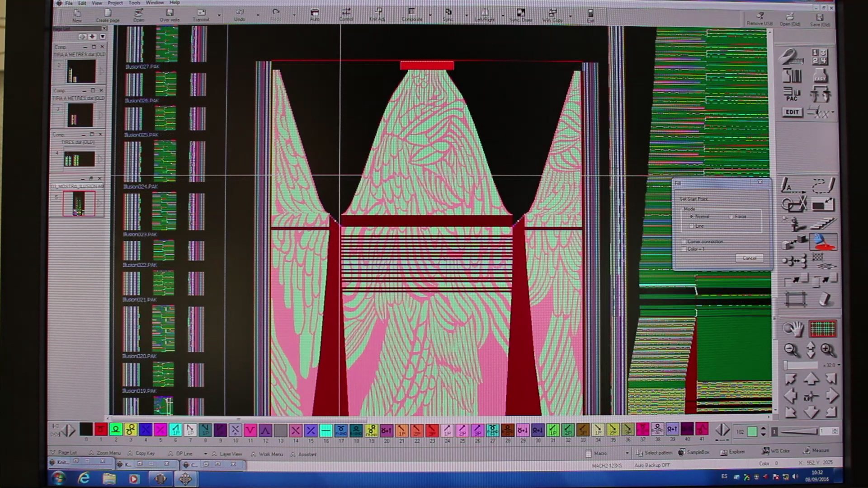
Task: Open the Tools menu
Action: 134,3
